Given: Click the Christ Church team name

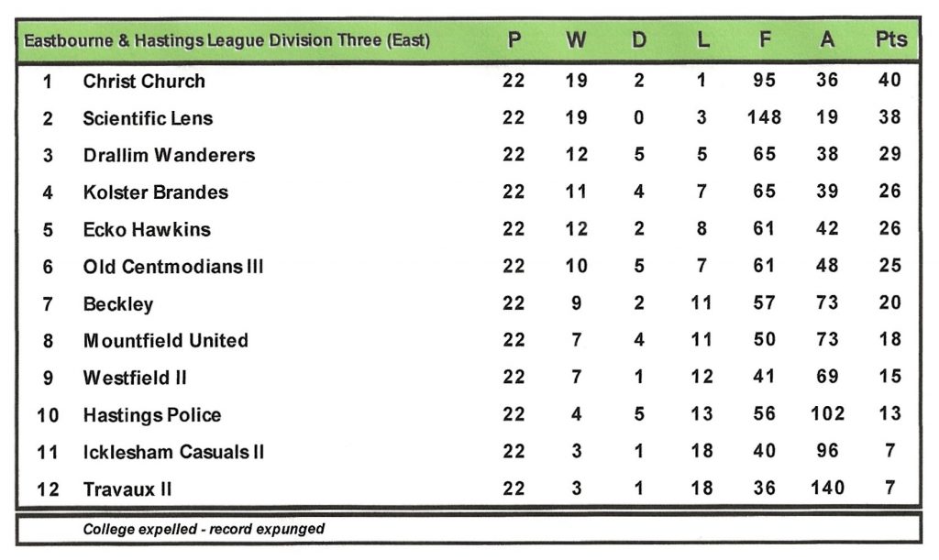Looking at the screenshot, I should (144, 81).
